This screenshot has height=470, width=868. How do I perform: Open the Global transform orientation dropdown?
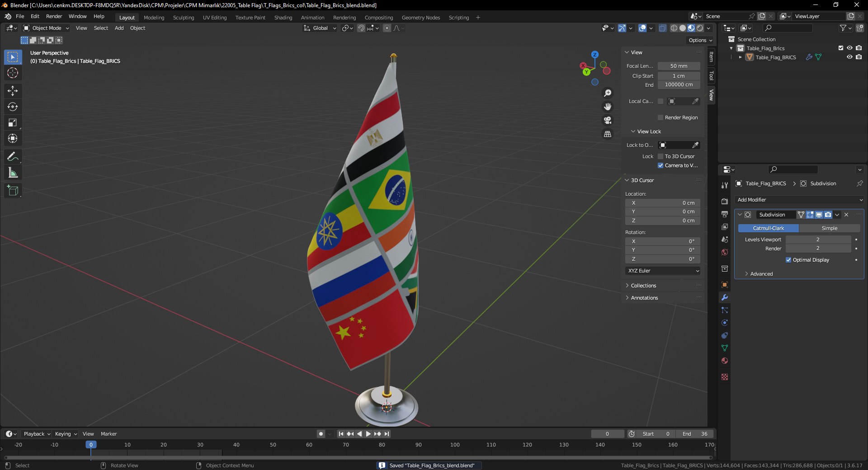coord(320,28)
